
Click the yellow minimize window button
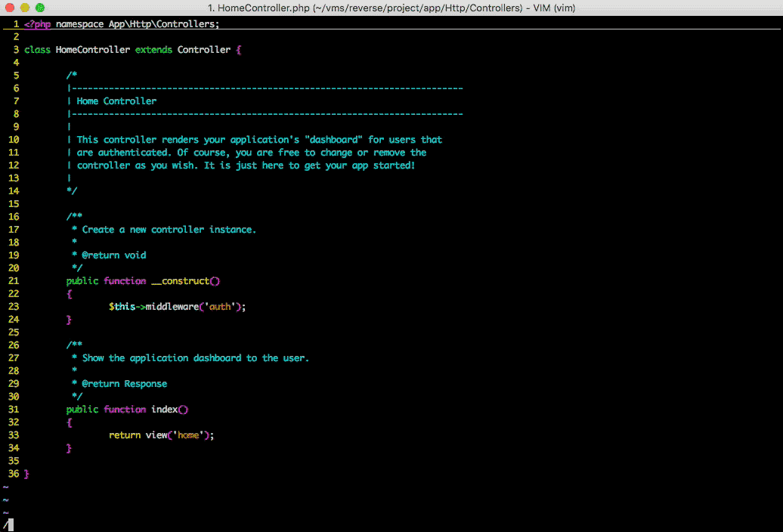tap(24, 8)
